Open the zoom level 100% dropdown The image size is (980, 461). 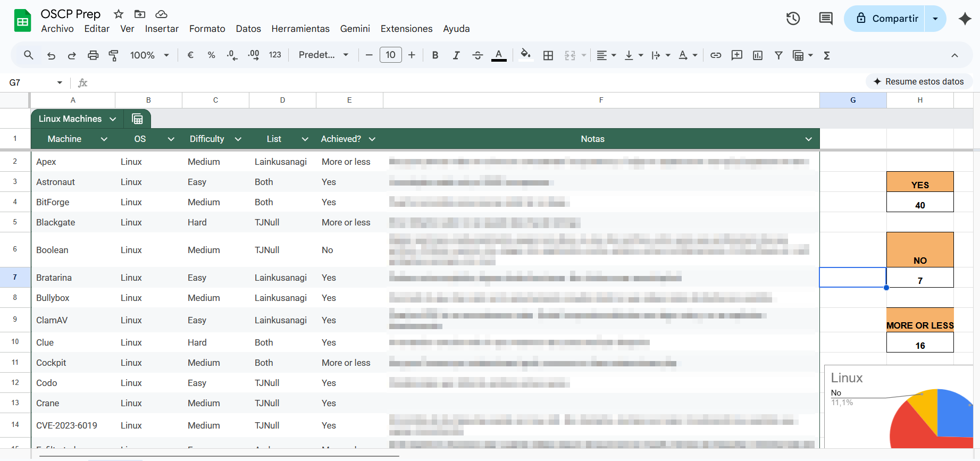click(149, 55)
